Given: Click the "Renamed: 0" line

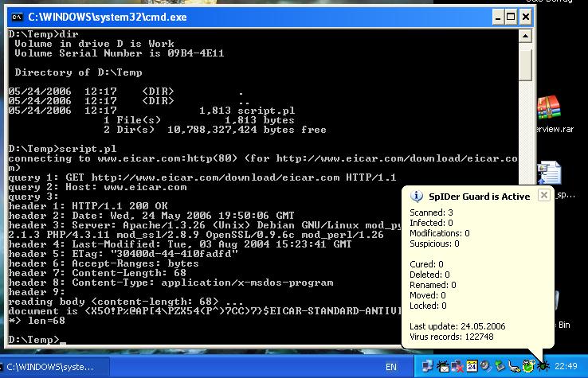Looking at the screenshot, I should 433,285.
